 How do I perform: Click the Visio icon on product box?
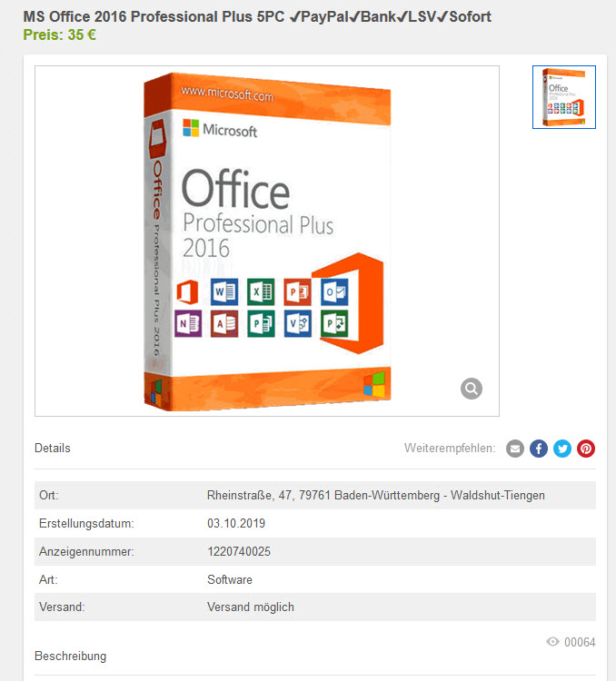point(298,323)
